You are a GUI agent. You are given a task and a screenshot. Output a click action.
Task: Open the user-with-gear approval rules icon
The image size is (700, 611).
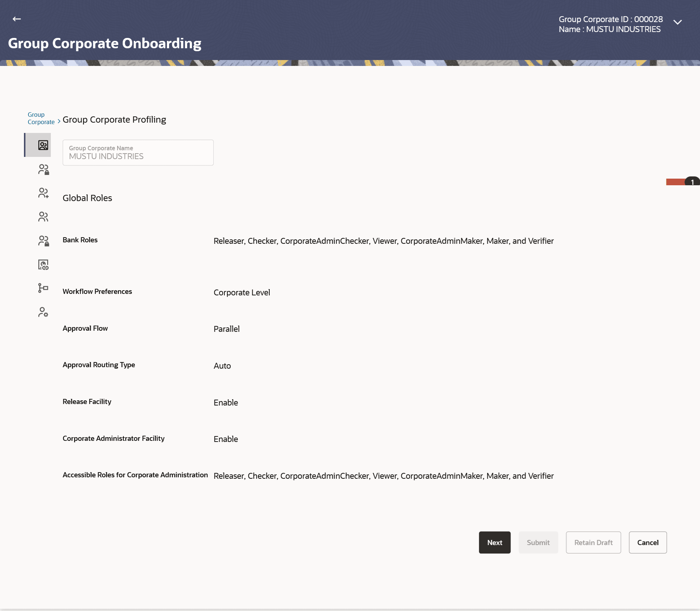43,312
